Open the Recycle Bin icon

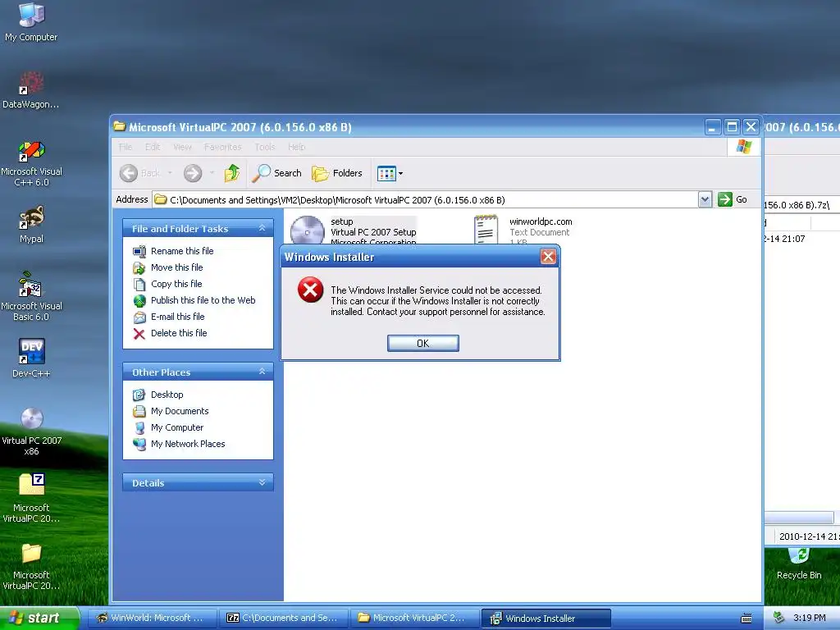[x=799, y=564]
